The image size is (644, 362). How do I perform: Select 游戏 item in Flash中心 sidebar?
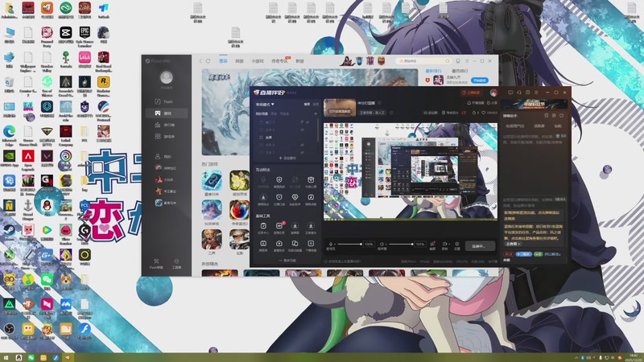point(167,113)
